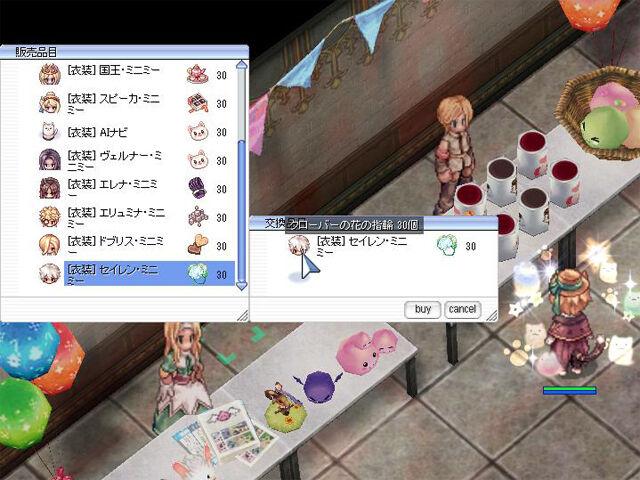Image resolution: width=640 pixels, height=480 pixels.
Task: Select the [衣装] AIナビ item name
Action: tap(98, 132)
